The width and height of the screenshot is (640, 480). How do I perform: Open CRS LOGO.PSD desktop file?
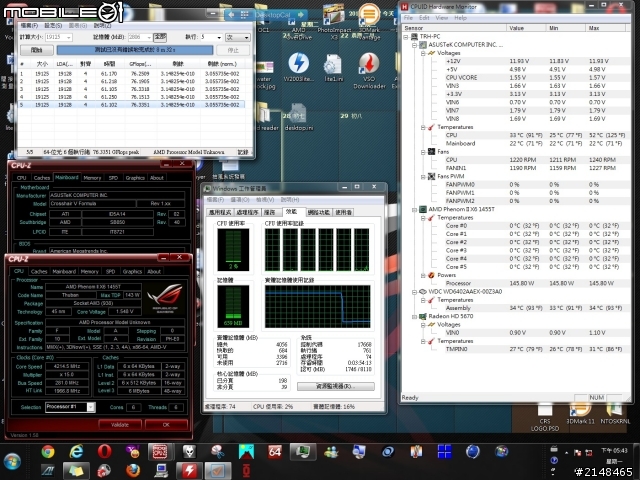click(x=545, y=418)
